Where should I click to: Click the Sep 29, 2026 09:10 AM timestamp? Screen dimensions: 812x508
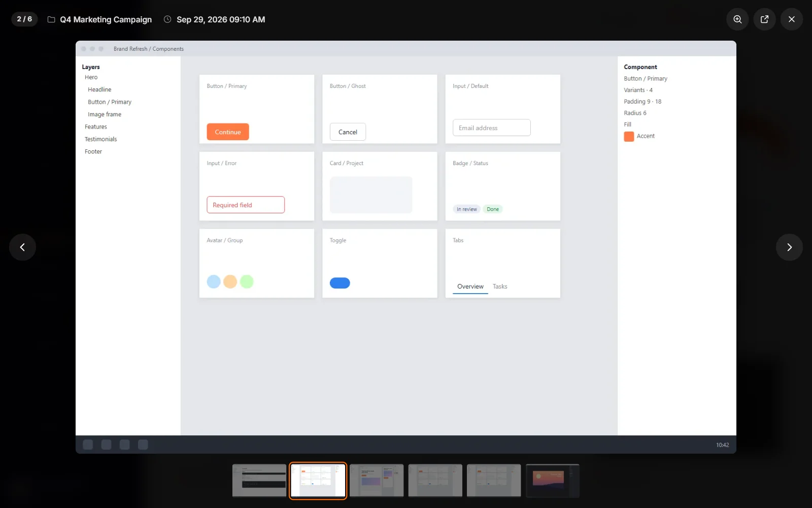[x=221, y=19]
